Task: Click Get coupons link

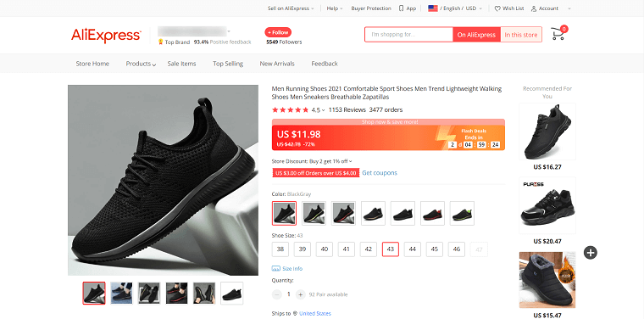Action: click(380, 173)
